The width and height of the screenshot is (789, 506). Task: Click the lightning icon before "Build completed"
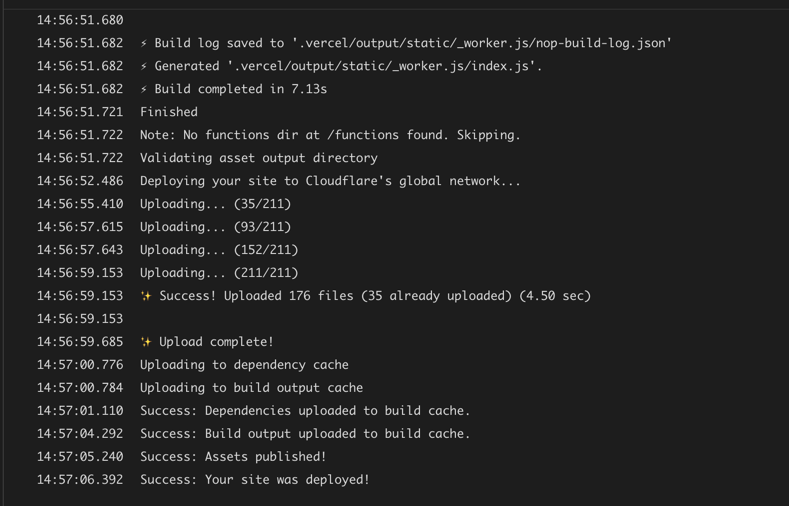coord(144,89)
